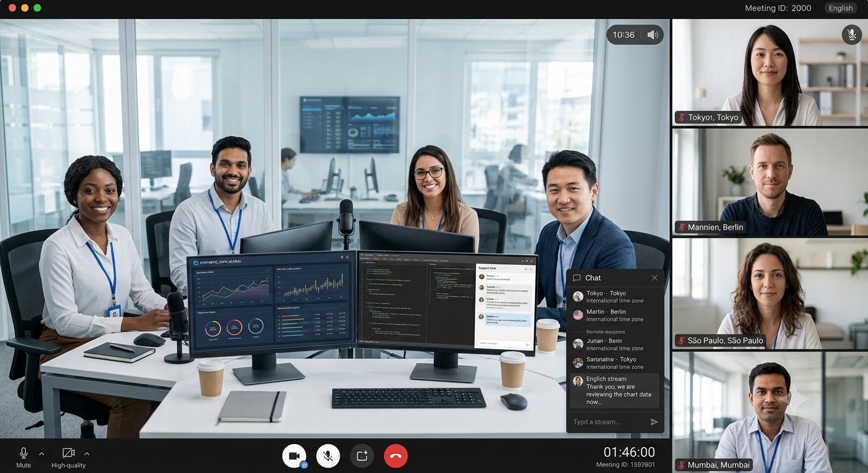Open the Mumbai, Mumbai participant video

point(770,412)
